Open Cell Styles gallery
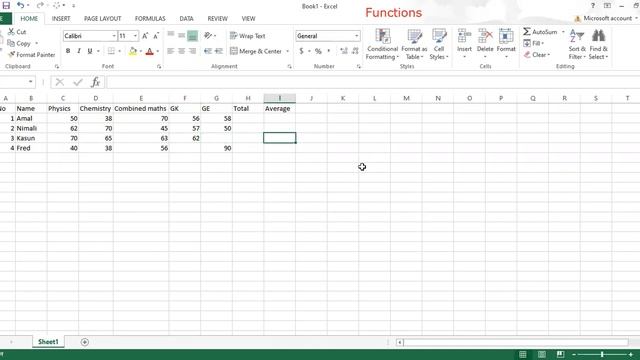This screenshot has height=360, width=640. [x=439, y=44]
